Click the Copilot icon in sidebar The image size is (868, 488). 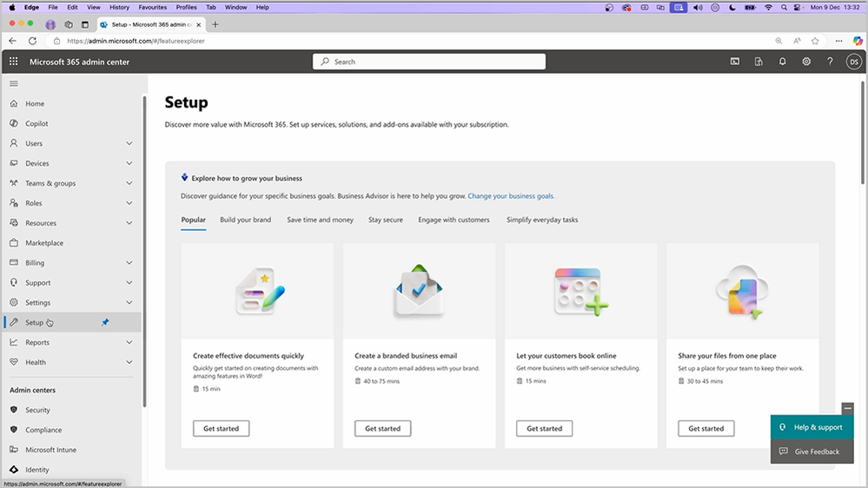pos(14,123)
